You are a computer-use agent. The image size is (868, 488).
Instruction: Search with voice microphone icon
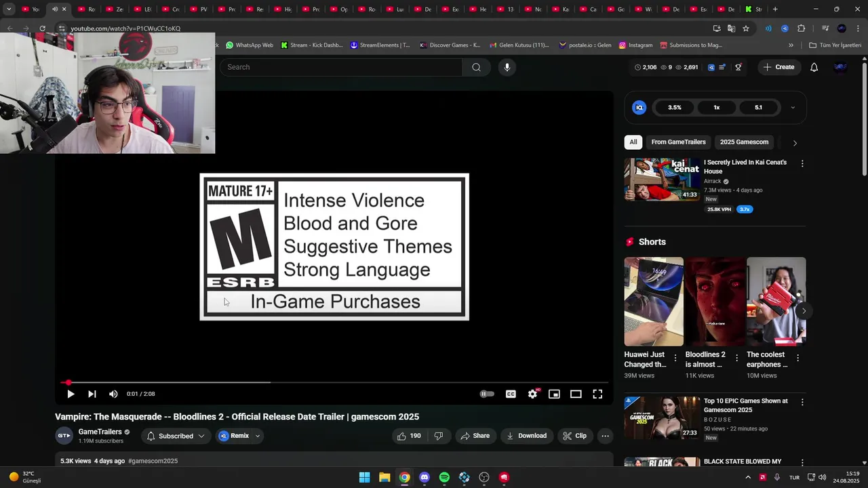507,67
